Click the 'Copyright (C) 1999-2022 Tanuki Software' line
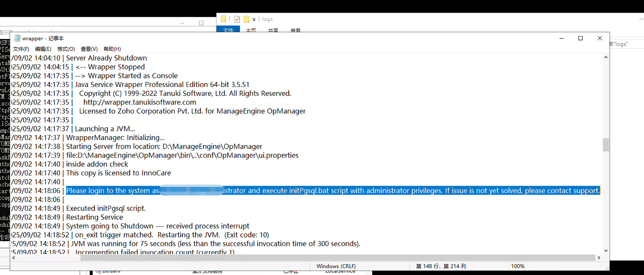Screen dimensions: 644x275 click(185, 93)
